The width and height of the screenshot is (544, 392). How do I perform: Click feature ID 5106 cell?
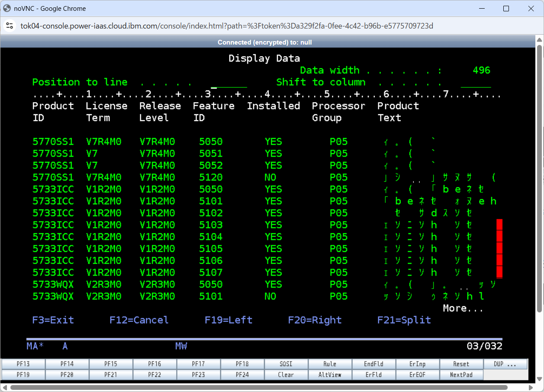pos(211,261)
